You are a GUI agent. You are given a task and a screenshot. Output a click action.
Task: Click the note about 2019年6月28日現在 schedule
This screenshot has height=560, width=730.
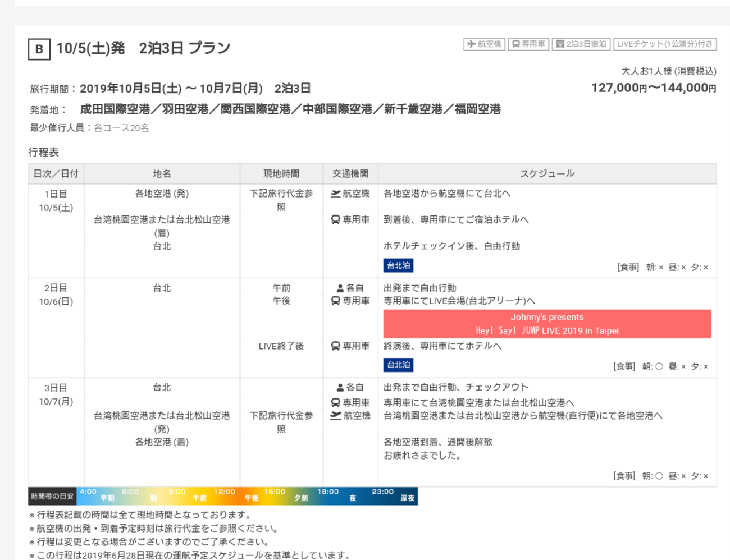pos(190,556)
